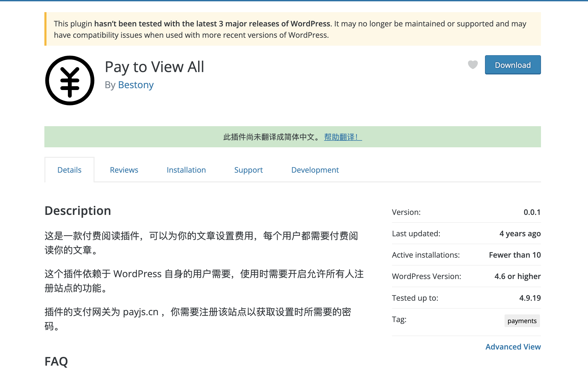
Task: Open the Development tab
Action: 315,170
